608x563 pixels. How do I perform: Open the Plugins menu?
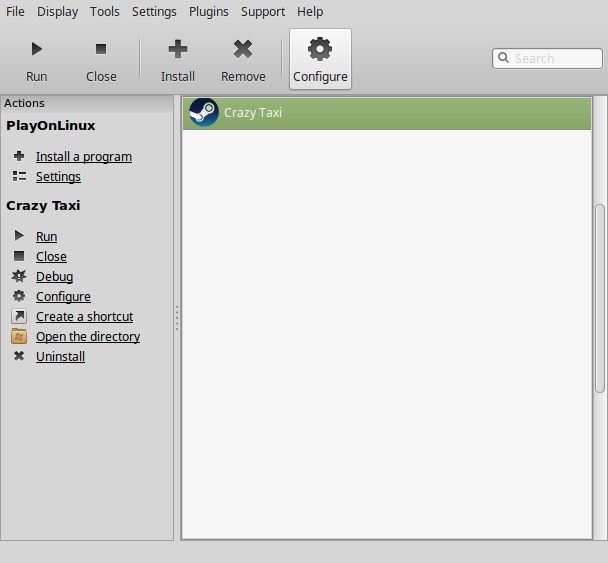pos(209,12)
